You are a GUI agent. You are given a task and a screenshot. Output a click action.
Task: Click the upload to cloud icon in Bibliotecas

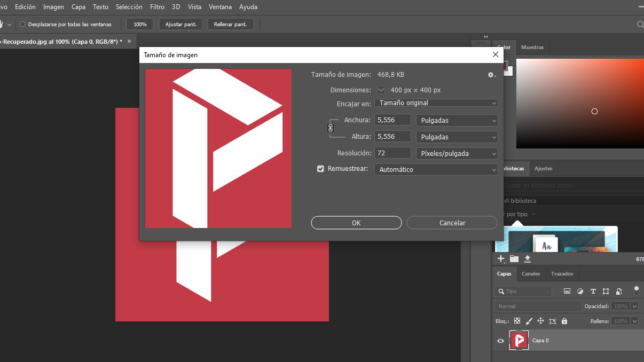528,258
